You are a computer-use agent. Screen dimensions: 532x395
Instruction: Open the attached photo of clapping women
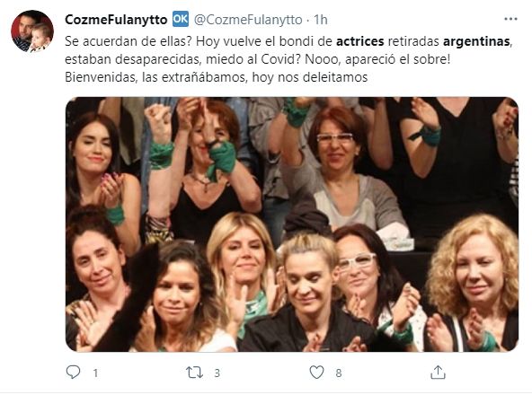tap(292, 224)
